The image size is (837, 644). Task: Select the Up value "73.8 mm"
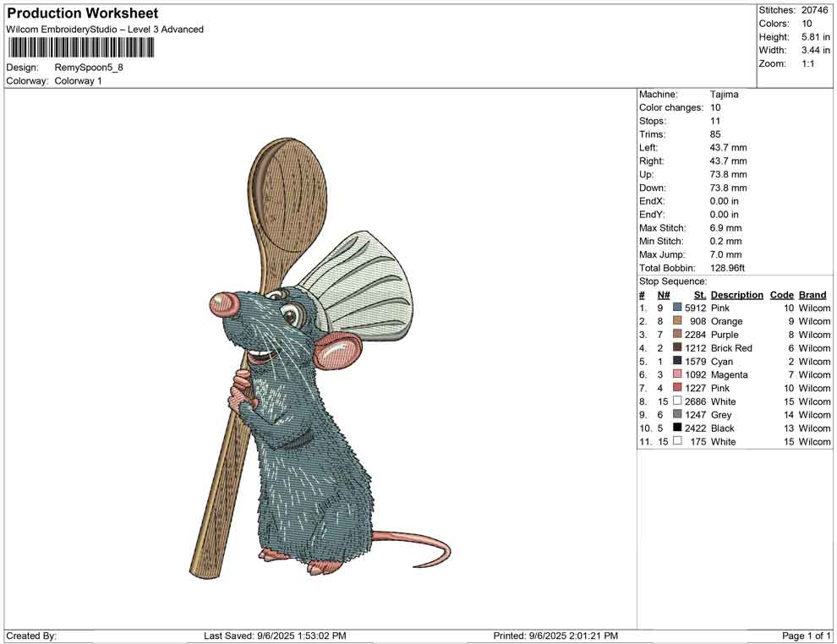pyautogui.click(x=729, y=174)
